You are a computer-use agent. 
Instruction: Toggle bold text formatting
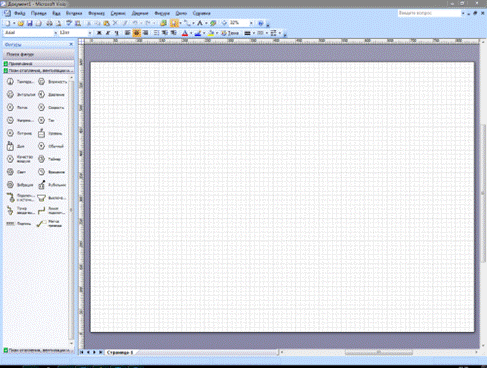point(99,33)
